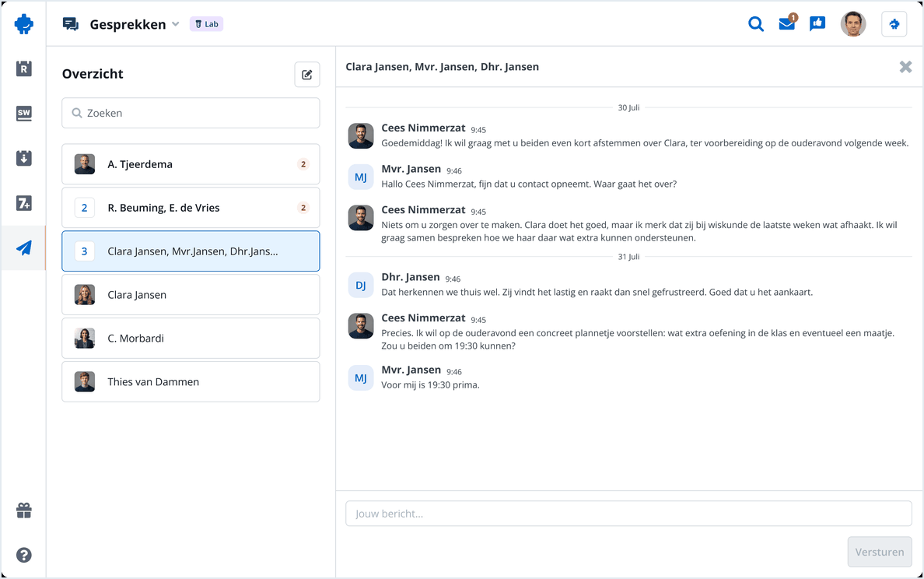Open the R calendar sidebar icon

(x=23, y=68)
